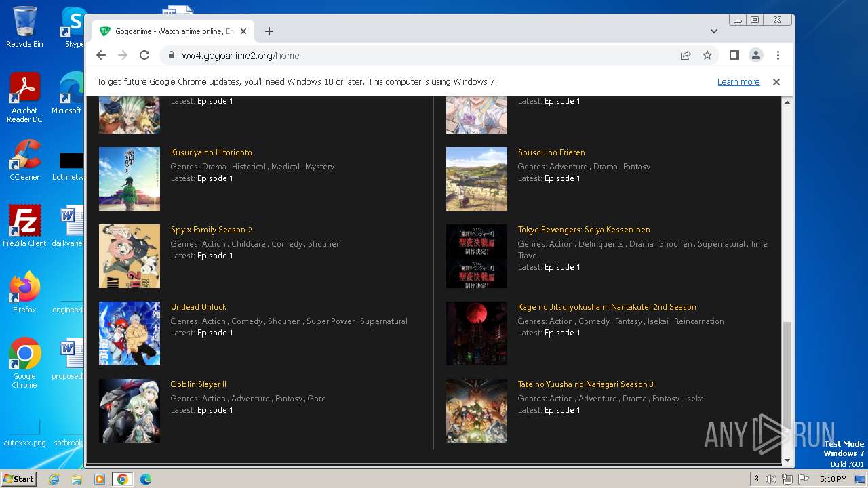
Task: Dismiss the Chrome update notice
Action: pos(776,82)
